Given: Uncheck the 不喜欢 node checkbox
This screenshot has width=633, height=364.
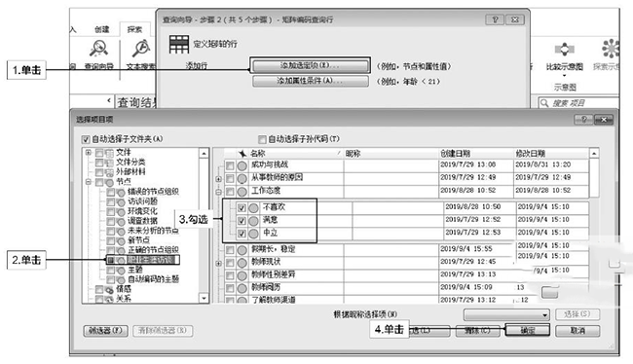Looking at the screenshot, I should click(242, 208).
